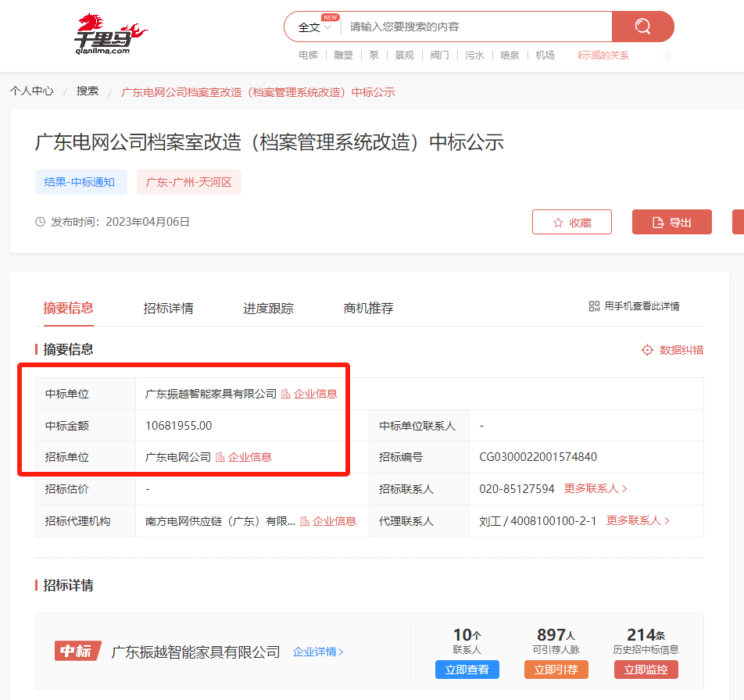Switch to the 进度跟踪 tab
The width and height of the screenshot is (744, 700).
[269, 309]
